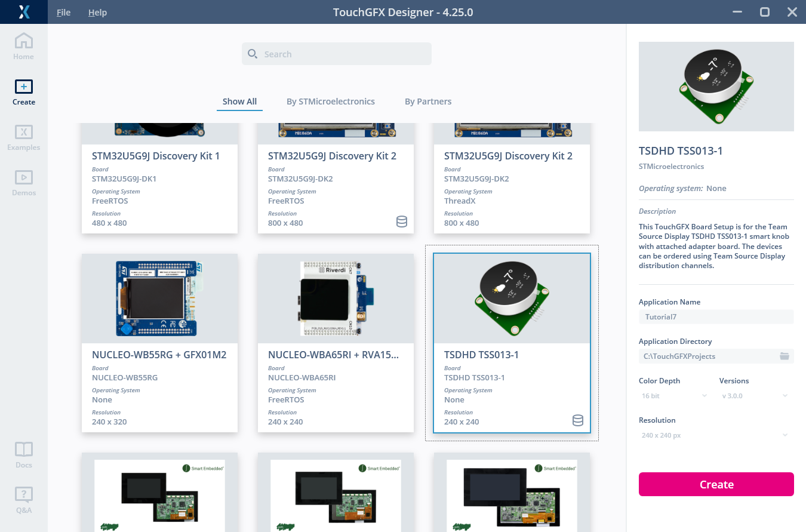Open the Resolution dropdown
The image size is (806, 532).
point(715,435)
